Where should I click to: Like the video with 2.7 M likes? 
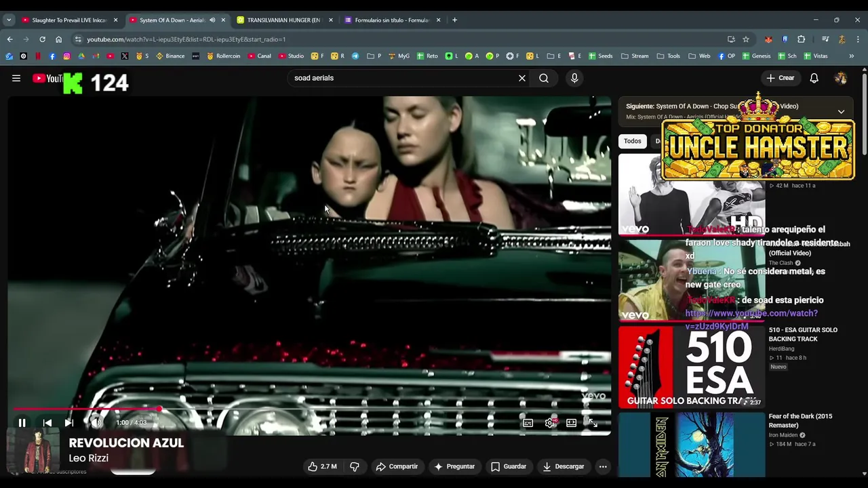tap(322, 466)
